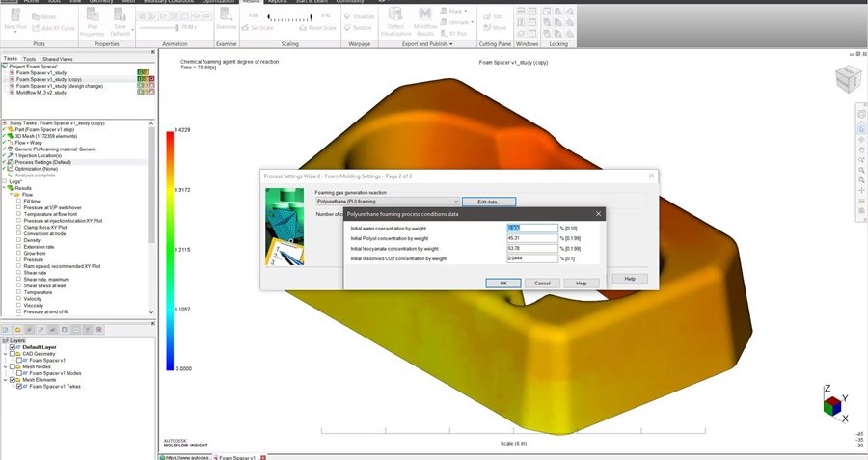Open Plot Properties in the ribbon

(x=93, y=22)
